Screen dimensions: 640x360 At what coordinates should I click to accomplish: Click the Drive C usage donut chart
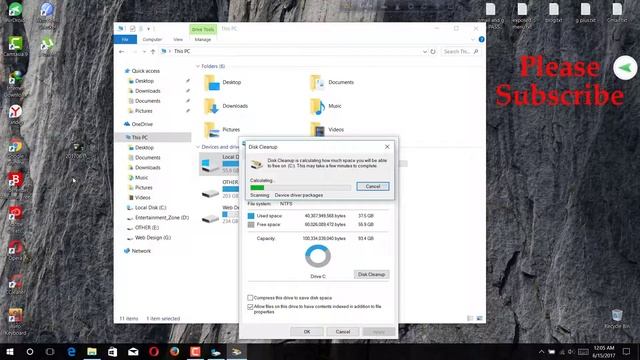pyautogui.click(x=318, y=256)
